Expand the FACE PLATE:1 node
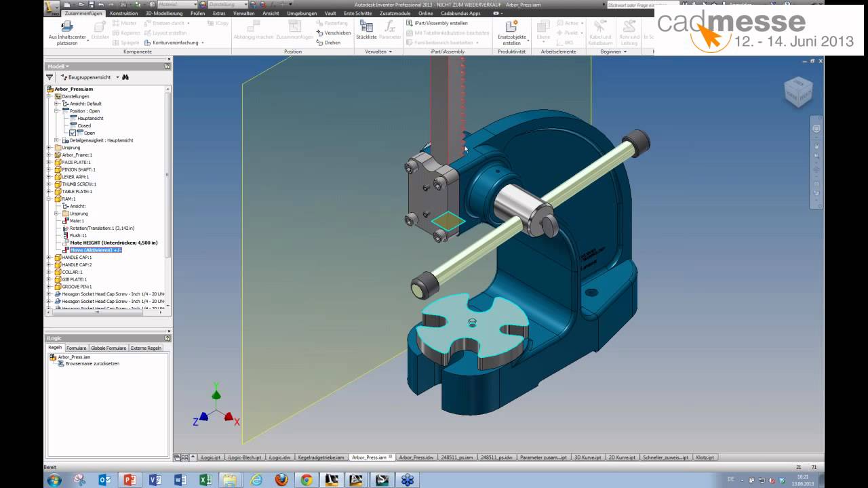 point(49,162)
